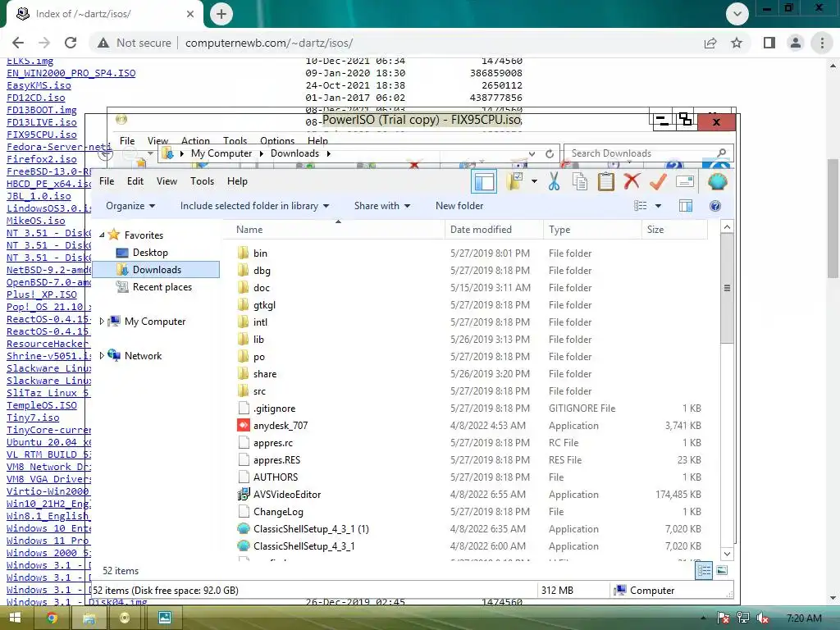Screen dimensions: 840x630
Task: Select the anydesk_707 application
Action: coord(281,426)
